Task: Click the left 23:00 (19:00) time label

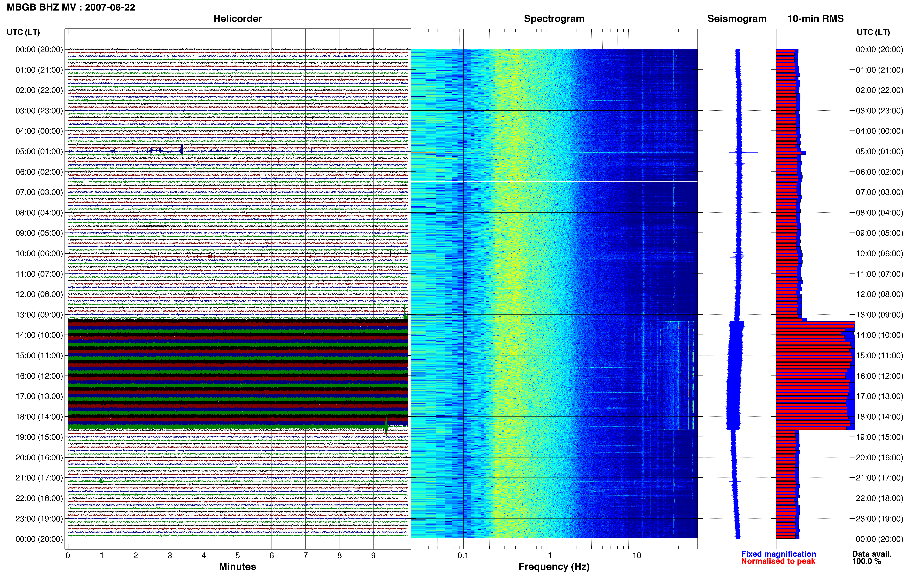Action: (39, 519)
